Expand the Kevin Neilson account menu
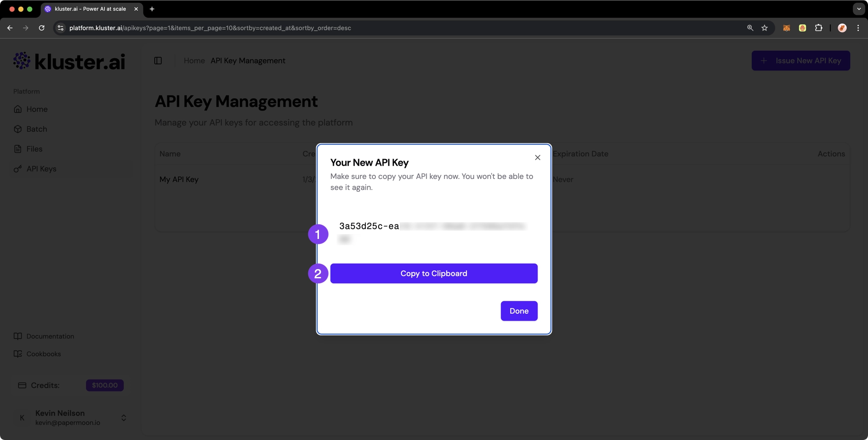The height and width of the screenshot is (440, 868). coord(124,418)
